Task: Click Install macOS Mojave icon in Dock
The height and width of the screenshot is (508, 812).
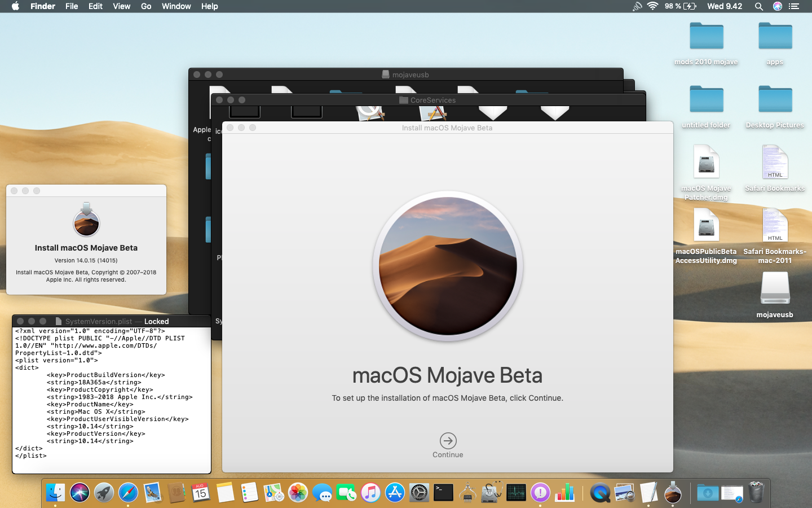Action: pos(673,492)
